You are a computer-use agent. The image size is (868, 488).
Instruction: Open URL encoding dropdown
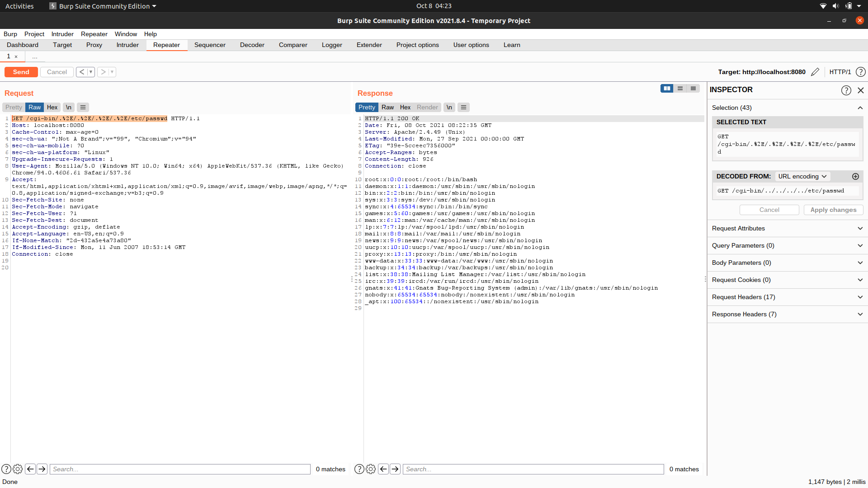[x=802, y=176]
